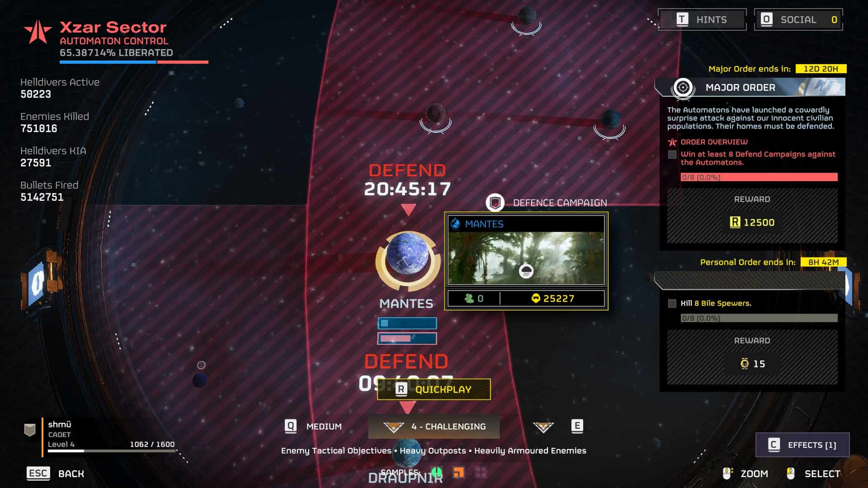Select the Samples indicator icon at bottom
This screenshot has width=868, height=488.
coord(438,473)
